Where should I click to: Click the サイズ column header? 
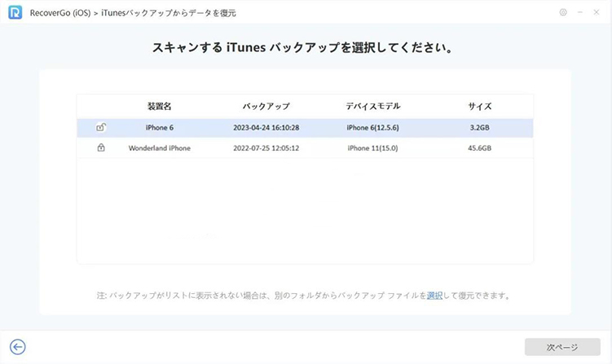(x=480, y=106)
